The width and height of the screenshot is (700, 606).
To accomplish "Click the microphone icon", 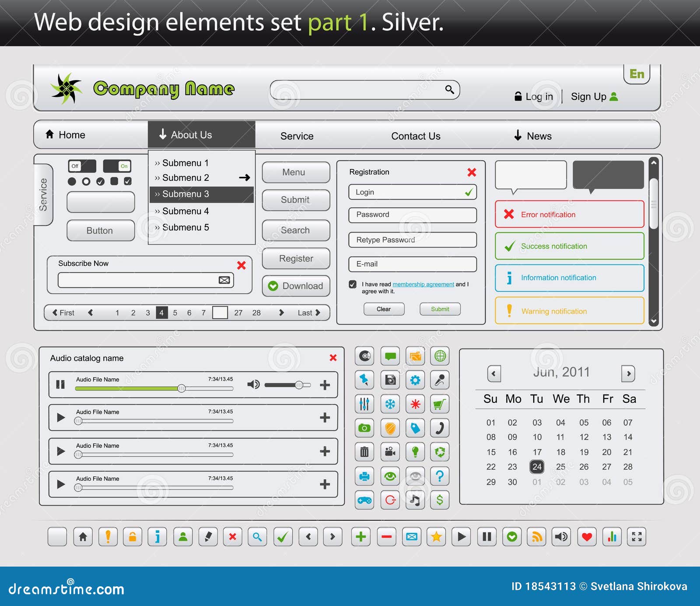I will click(440, 380).
